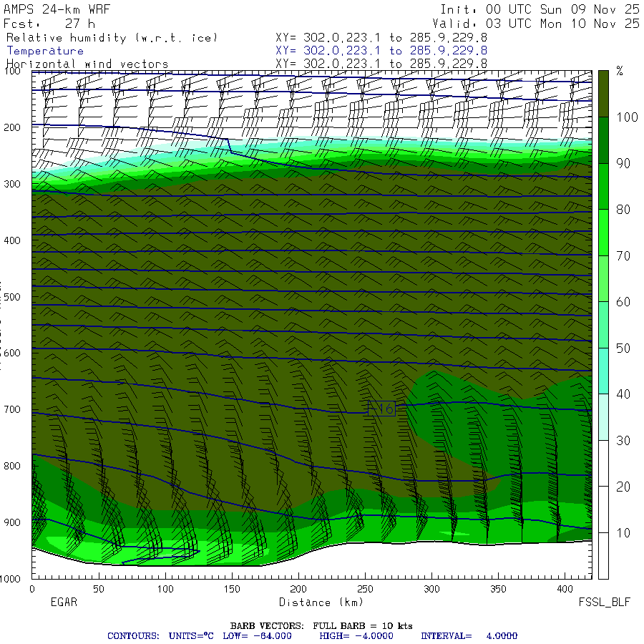
Task: Click the "HIGH= -4.0000" contour value
Action: pos(356,636)
